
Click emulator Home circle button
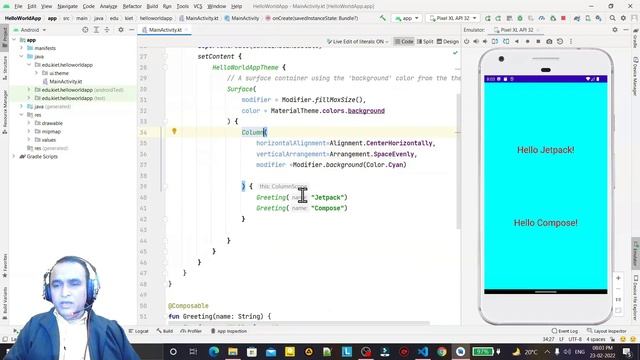[527, 41]
